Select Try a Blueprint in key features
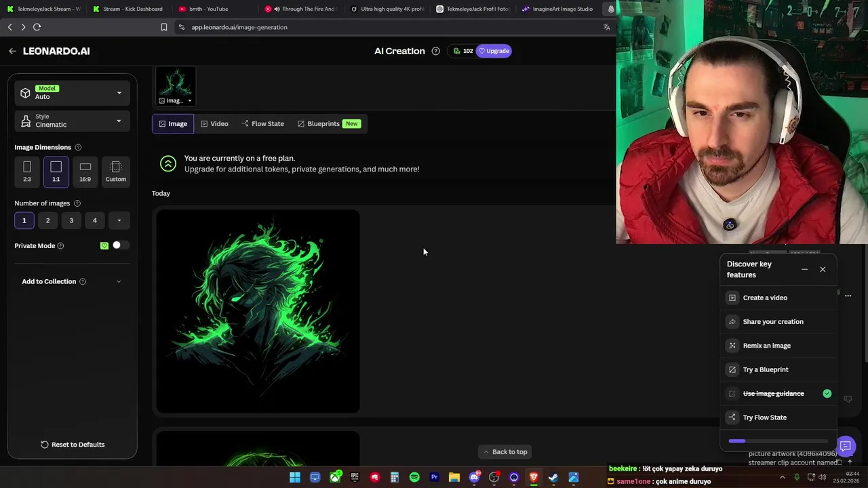This screenshot has height=488, width=868. (778, 369)
